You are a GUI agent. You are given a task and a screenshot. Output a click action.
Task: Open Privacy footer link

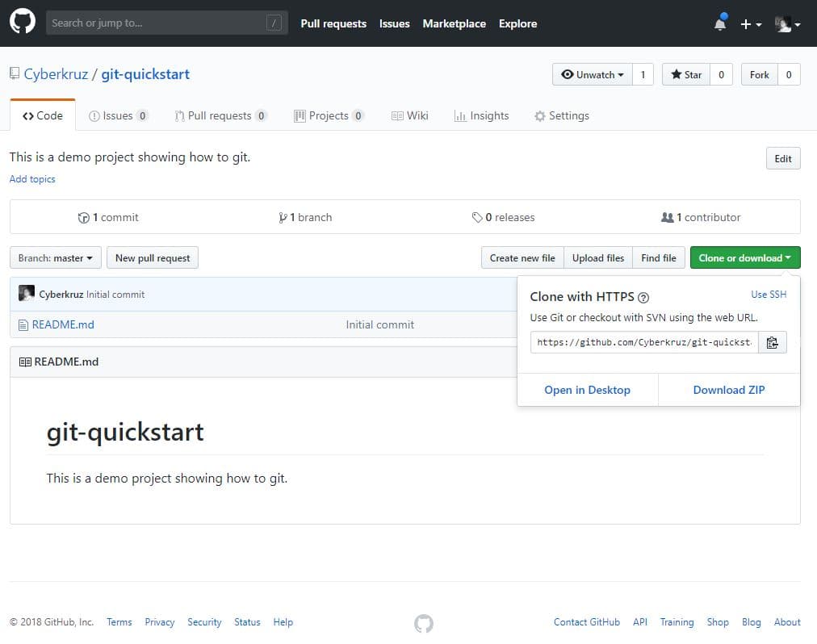tap(159, 621)
